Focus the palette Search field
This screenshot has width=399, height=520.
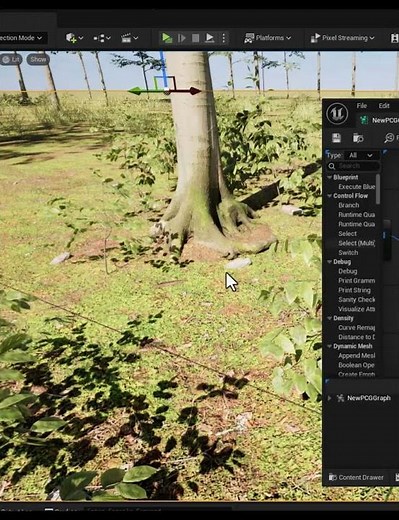tap(353, 166)
